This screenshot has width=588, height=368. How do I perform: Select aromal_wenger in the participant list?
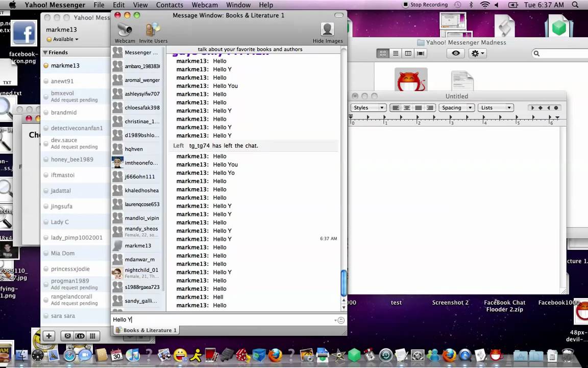137,80
